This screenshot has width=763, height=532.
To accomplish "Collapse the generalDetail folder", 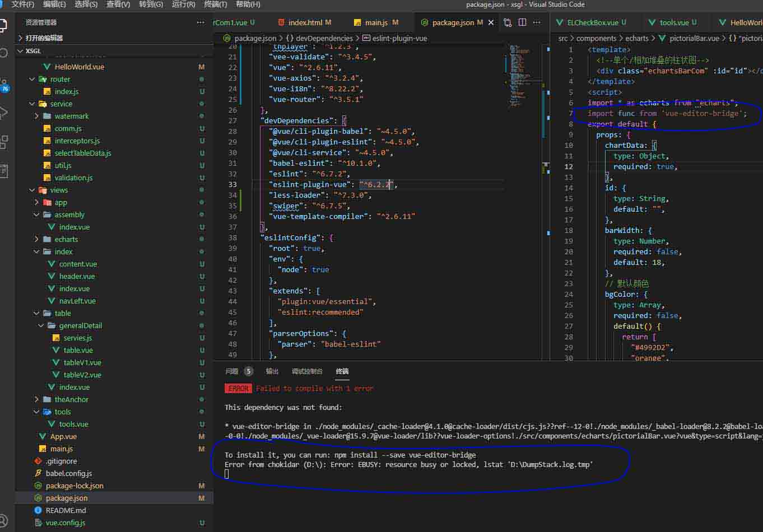I will coord(80,325).
